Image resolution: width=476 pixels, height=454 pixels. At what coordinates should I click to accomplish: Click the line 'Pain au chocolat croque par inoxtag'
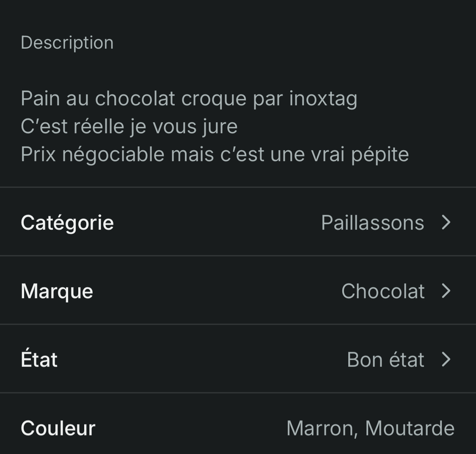(x=189, y=99)
